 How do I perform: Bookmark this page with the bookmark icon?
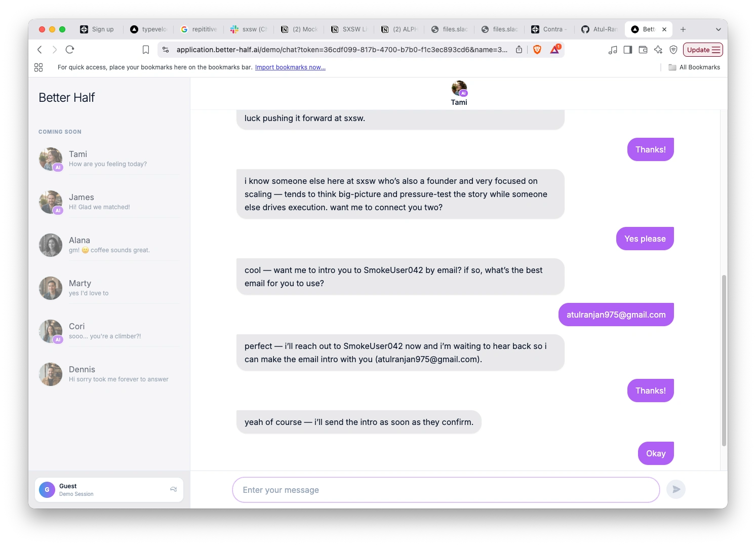click(x=146, y=50)
